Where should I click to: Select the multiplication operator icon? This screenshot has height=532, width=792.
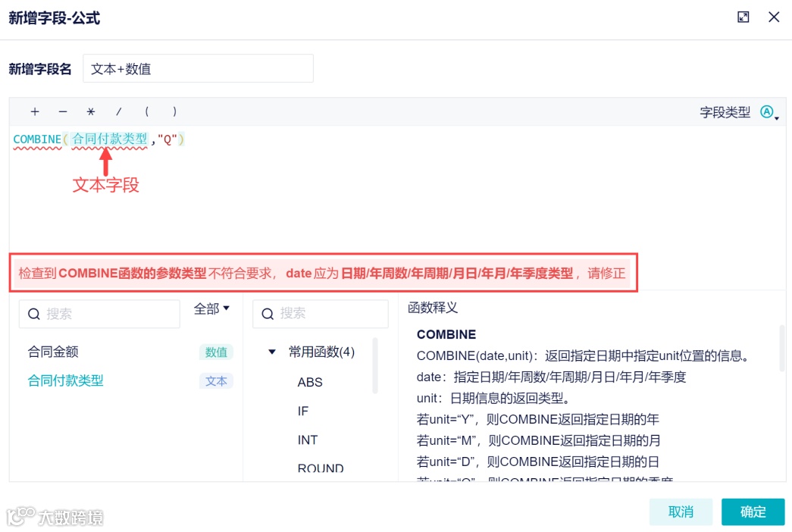[90, 111]
